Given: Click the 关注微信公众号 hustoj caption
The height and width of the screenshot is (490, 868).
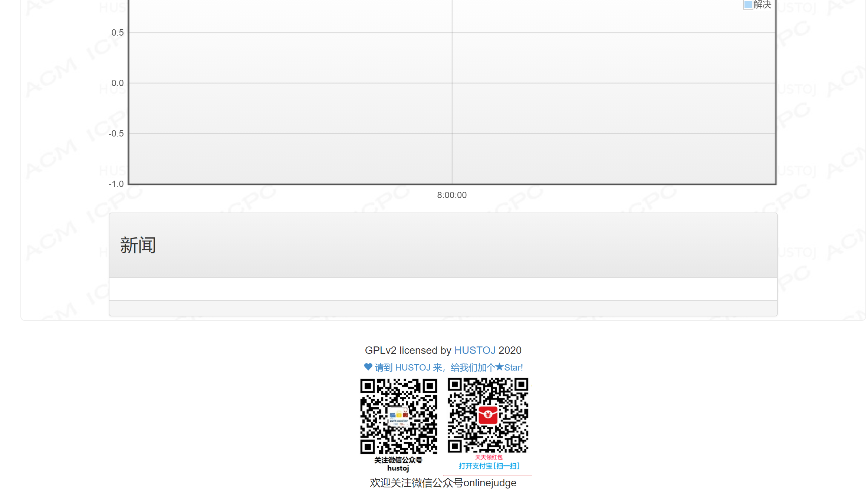Looking at the screenshot, I should [398, 464].
